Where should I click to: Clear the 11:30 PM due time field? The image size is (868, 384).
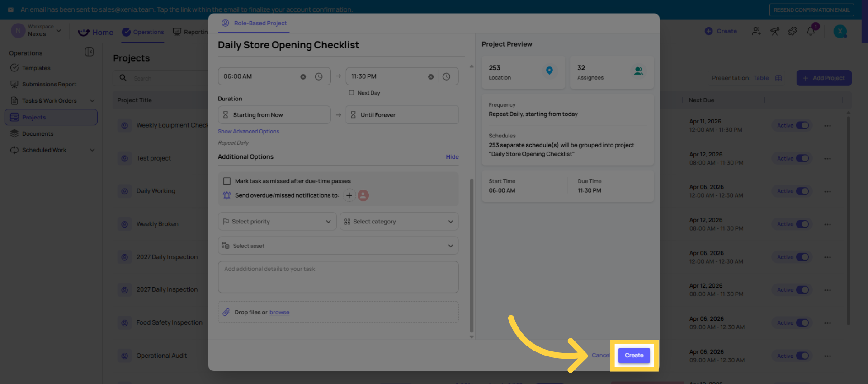430,77
